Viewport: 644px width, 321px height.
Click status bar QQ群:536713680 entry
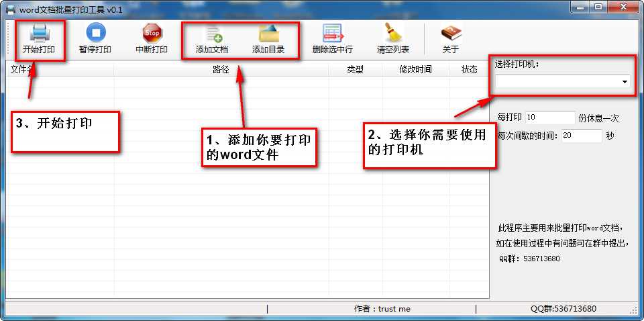(563, 309)
